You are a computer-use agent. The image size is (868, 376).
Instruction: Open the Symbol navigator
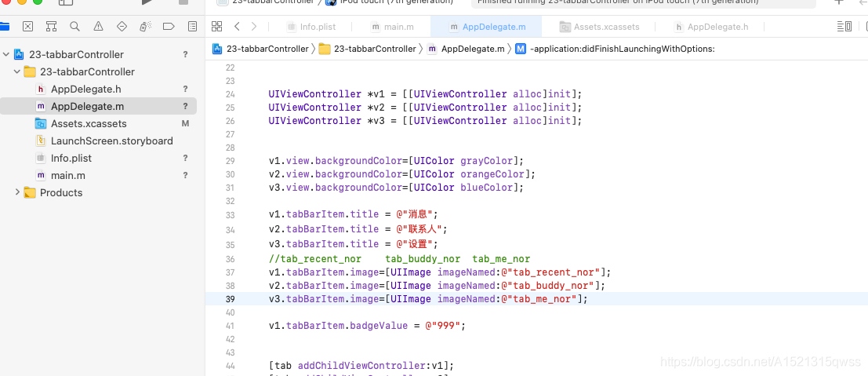pos(52,26)
